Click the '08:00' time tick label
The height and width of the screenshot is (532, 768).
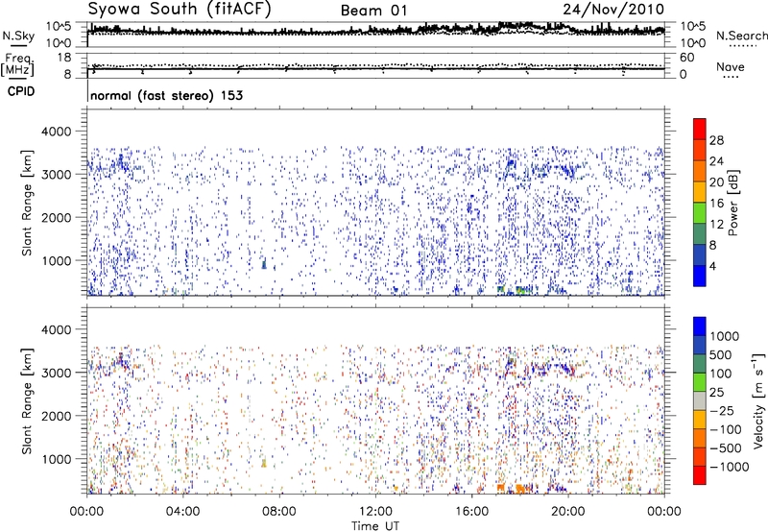pyautogui.click(x=279, y=512)
